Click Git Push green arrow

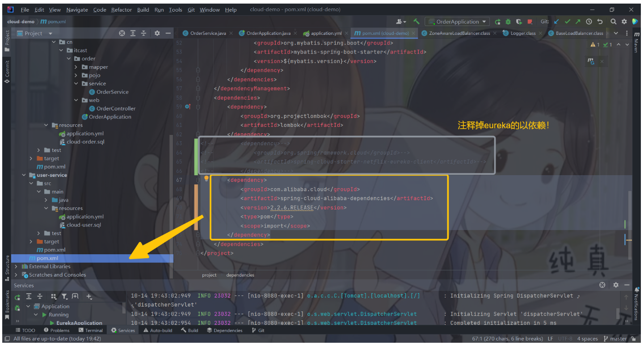click(x=578, y=21)
